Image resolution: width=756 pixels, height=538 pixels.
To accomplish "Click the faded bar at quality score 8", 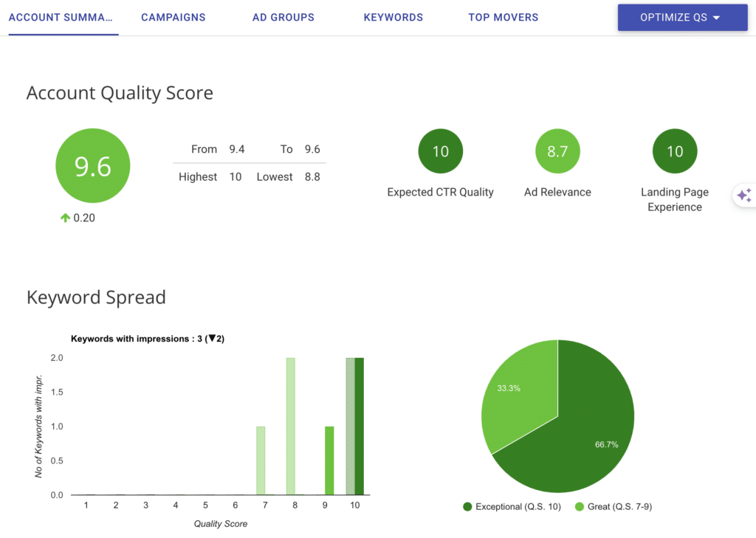I will [x=291, y=426].
